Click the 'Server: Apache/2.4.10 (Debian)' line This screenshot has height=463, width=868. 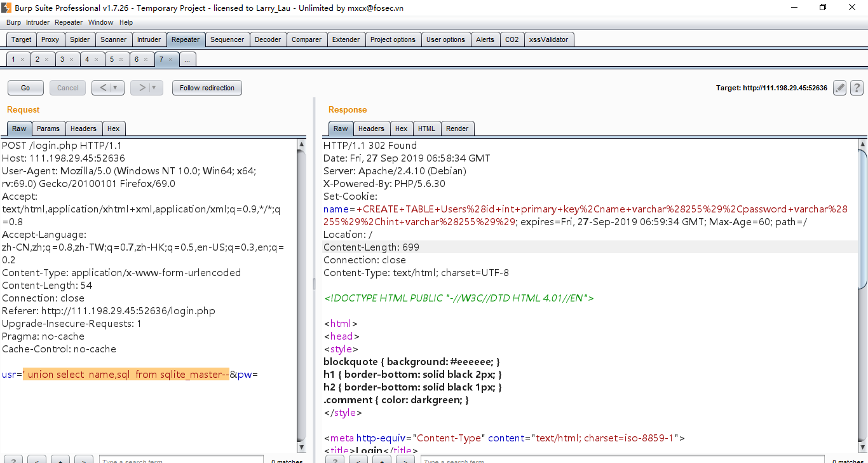pyautogui.click(x=395, y=171)
